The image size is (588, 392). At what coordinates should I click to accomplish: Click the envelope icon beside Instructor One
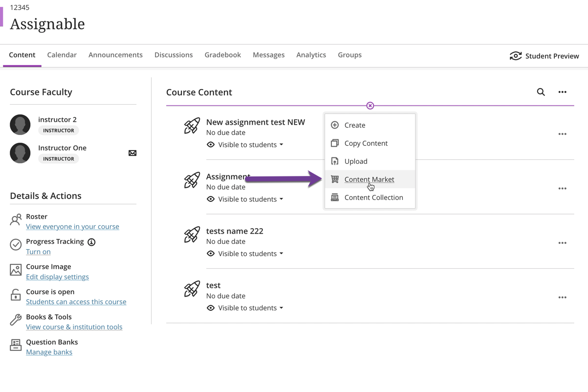point(132,153)
